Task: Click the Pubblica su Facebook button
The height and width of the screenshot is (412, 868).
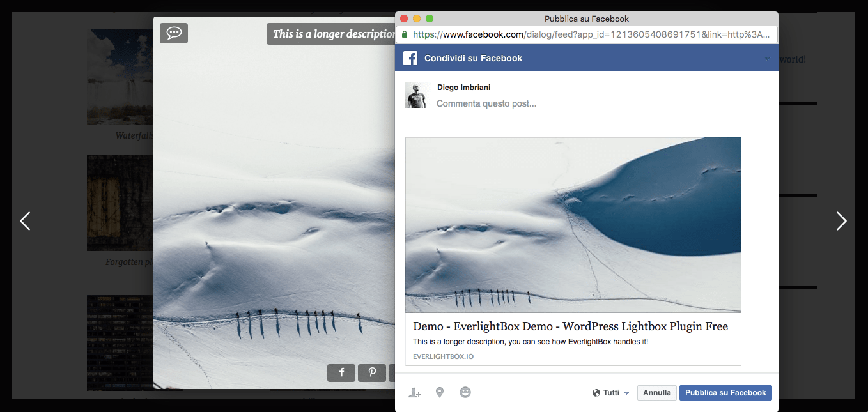Action: coord(725,393)
